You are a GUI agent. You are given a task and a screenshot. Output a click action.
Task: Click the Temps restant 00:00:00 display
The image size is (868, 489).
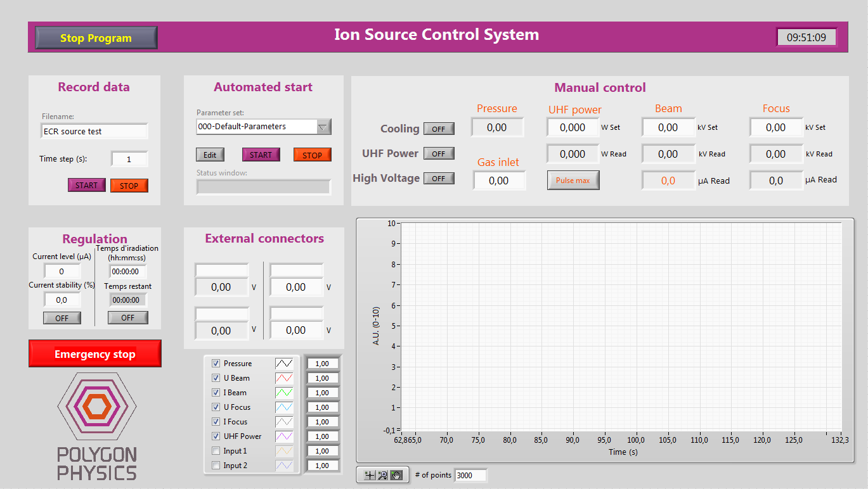tap(127, 300)
